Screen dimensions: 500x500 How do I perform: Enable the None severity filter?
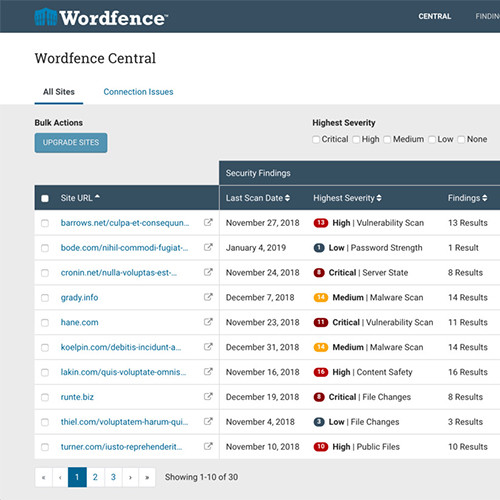tap(461, 139)
